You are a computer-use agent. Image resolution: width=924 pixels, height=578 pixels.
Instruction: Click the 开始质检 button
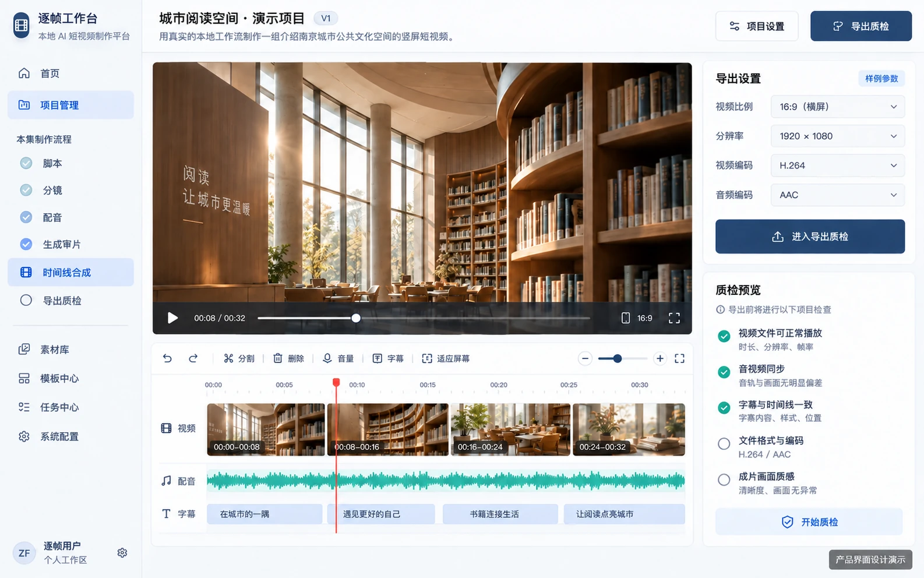(809, 522)
